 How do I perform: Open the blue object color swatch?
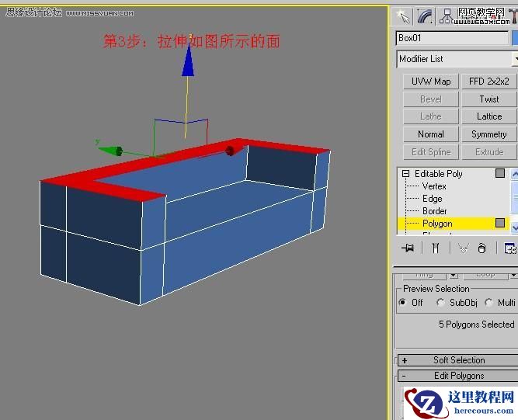coord(515,38)
